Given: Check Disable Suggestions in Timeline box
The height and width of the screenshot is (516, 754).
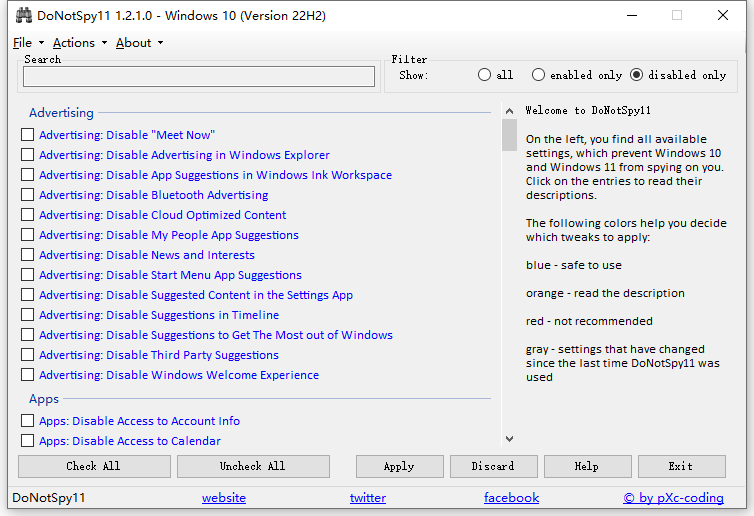Looking at the screenshot, I should (27, 315).
